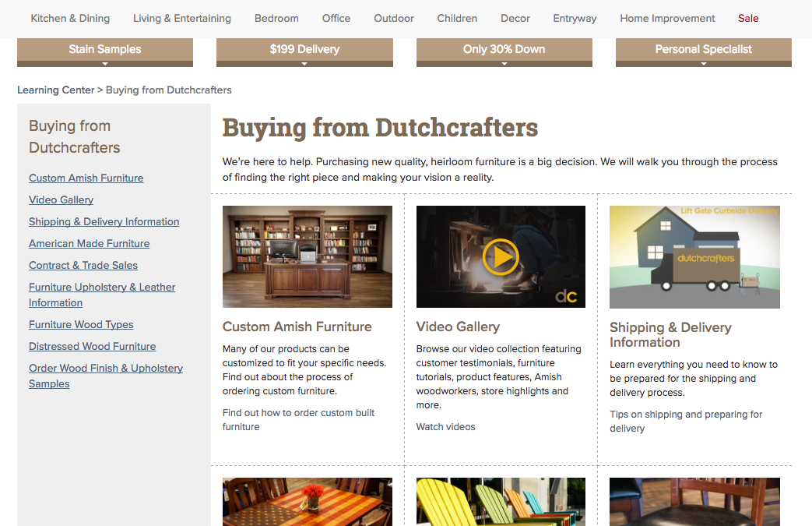Viewport: 812px width, 526px height.
Task: Open sidebar link Order Wood Finish & Upholstery Samples
Action: pyautogui.click(x=106, y=376)
